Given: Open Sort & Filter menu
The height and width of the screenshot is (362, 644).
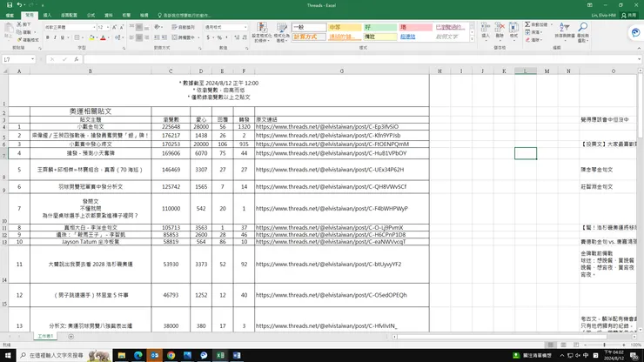Looking at the screenshot, I should (x=564, y=30).
